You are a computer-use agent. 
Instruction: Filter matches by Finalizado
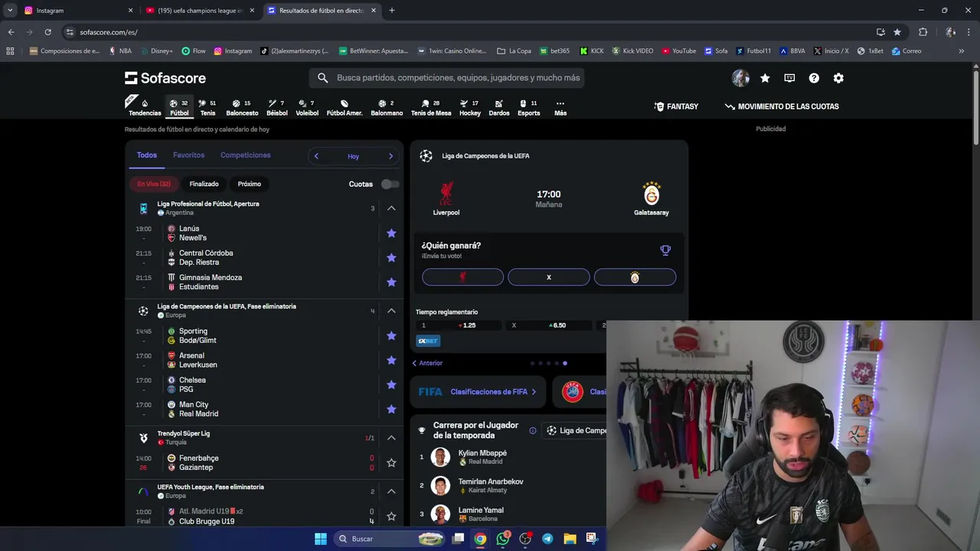pyautogui.click(x=204, y=184)
